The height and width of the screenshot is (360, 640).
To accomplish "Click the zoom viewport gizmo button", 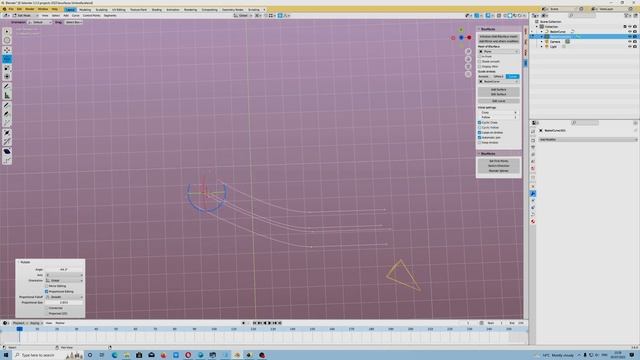I will [x=468, y=51].
